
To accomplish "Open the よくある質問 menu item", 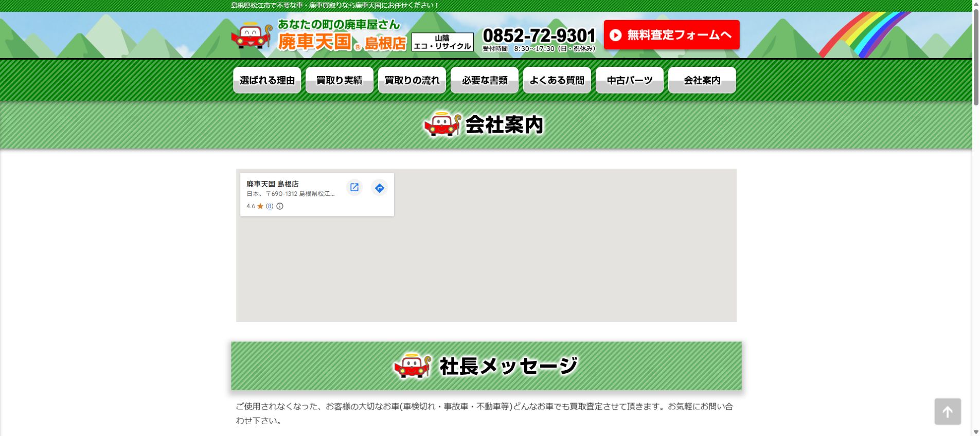I will [557, 80].
